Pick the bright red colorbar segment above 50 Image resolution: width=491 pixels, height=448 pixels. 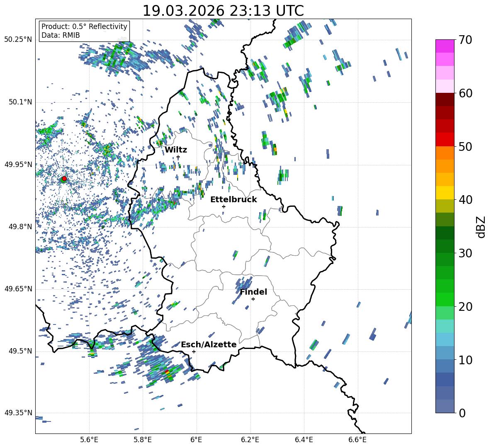click(x=445, y=139)
